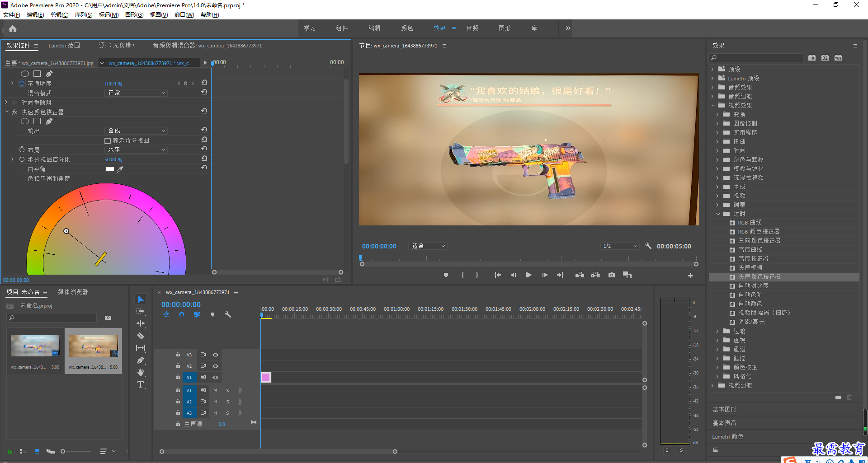Open the 基本声音 panel
The height and width of the screenshot is (463, 868).
(724, 423)
